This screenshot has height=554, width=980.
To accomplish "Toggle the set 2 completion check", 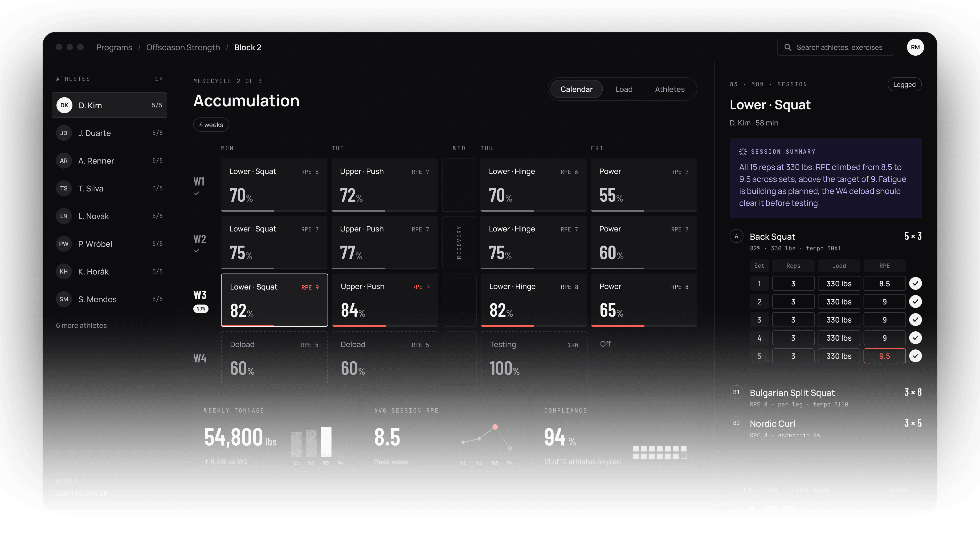I will pos(915,302).
